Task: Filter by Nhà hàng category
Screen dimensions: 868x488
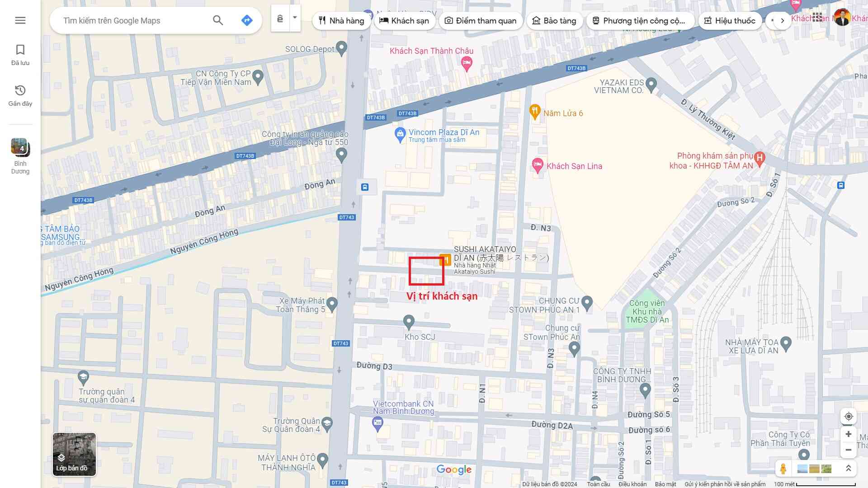Action: 341,21
